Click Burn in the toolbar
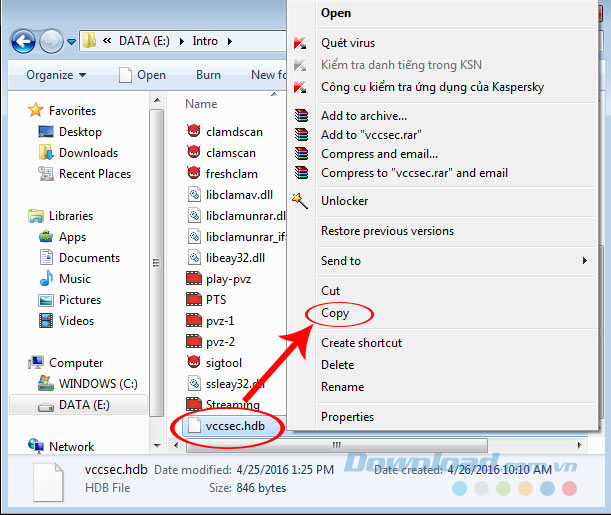 208,75
